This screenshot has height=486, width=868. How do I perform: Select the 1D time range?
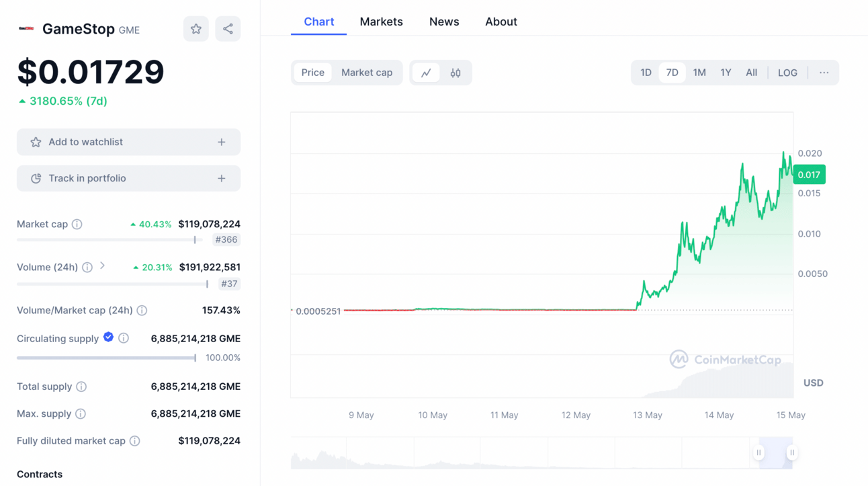click(x=646, y=73)
